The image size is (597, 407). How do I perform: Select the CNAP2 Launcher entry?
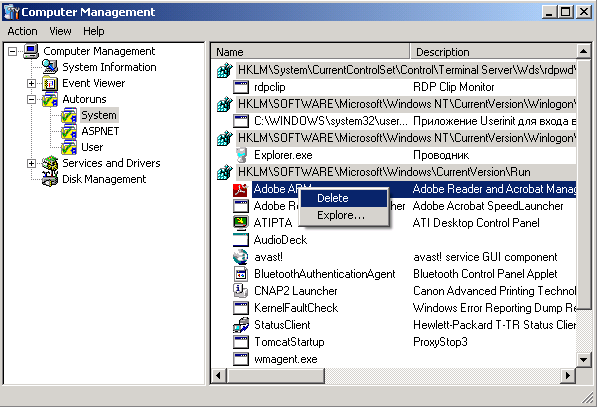[x=296, y=291]
